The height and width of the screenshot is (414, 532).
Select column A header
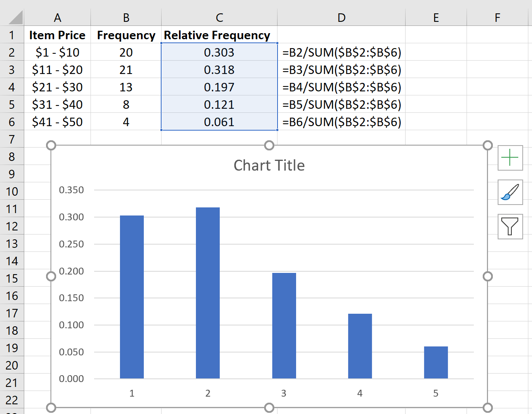click(57, 18)
